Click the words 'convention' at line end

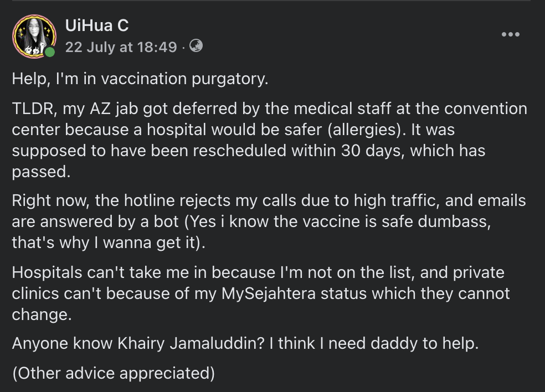[x=486, y=109]
